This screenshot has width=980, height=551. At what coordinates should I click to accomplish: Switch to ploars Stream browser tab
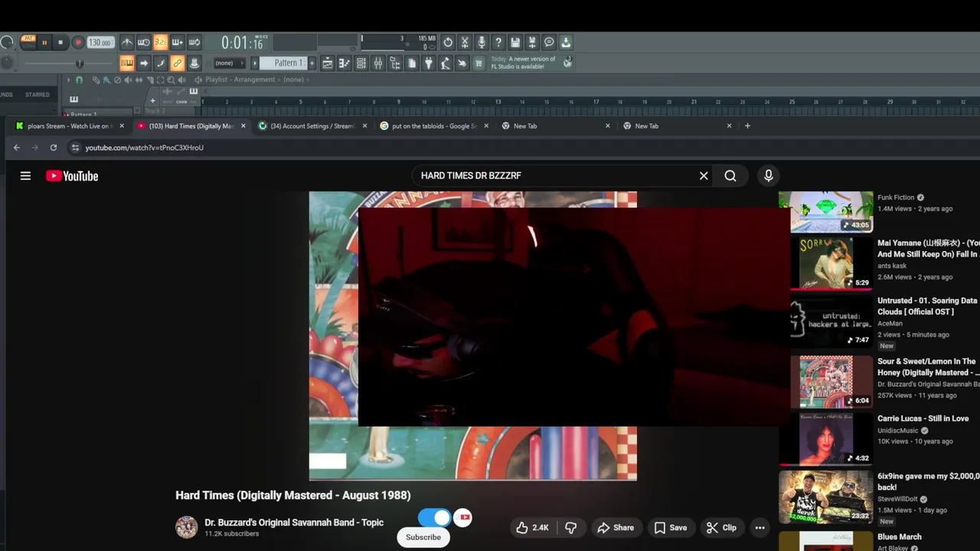click(69, 126)
